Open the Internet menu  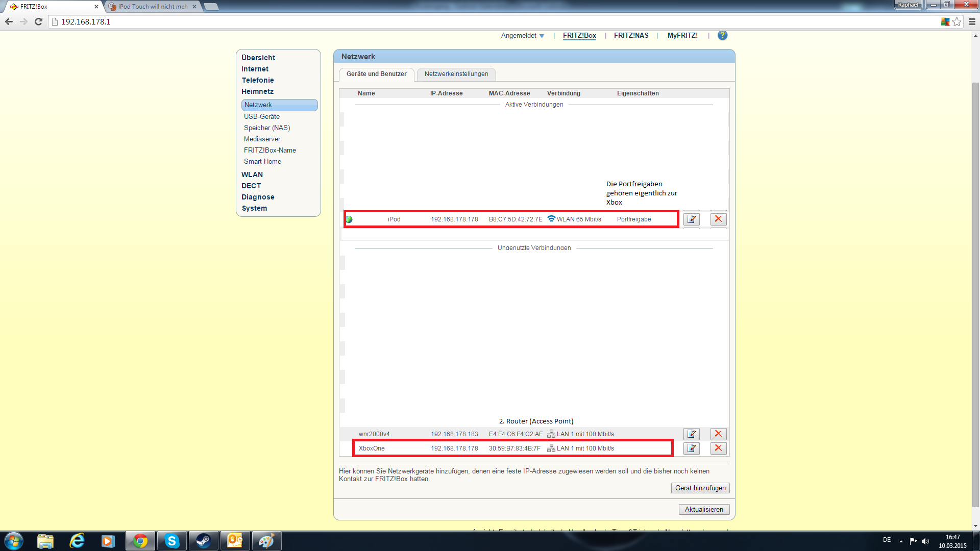255,69
